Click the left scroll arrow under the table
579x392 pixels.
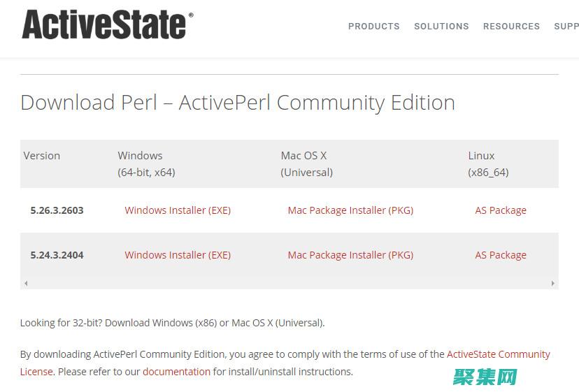coord(27,284)
